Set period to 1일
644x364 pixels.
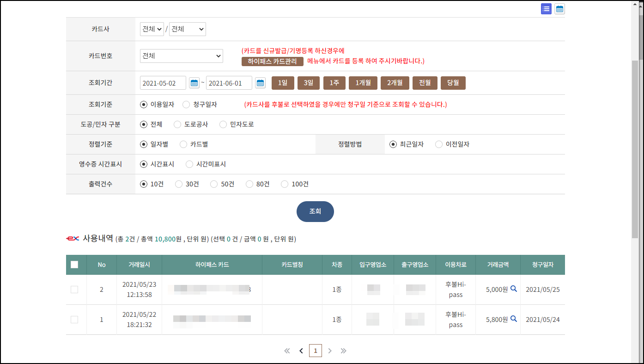click(x=283, y=83)
